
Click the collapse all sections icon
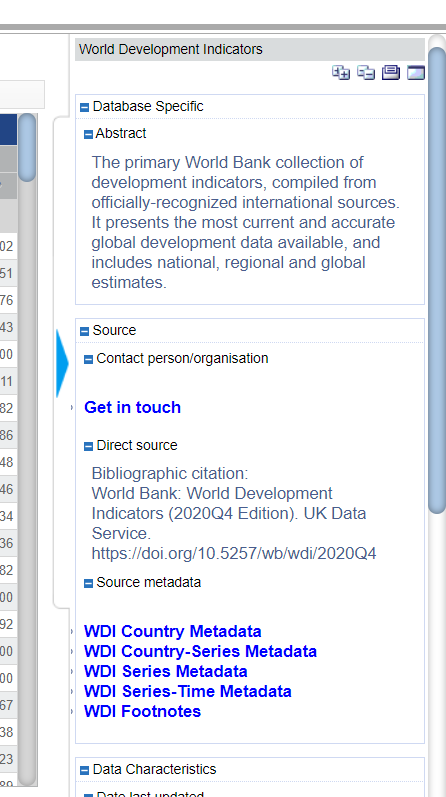point(366,73)
